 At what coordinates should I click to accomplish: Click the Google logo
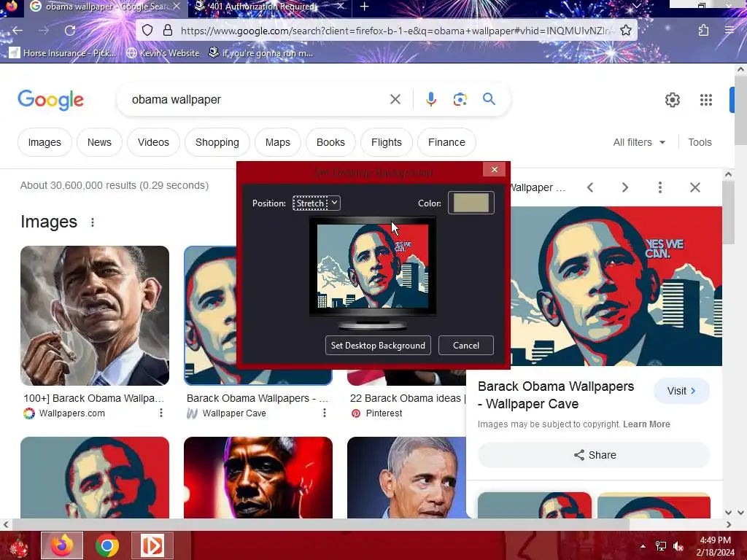click(x=50, y=99)
